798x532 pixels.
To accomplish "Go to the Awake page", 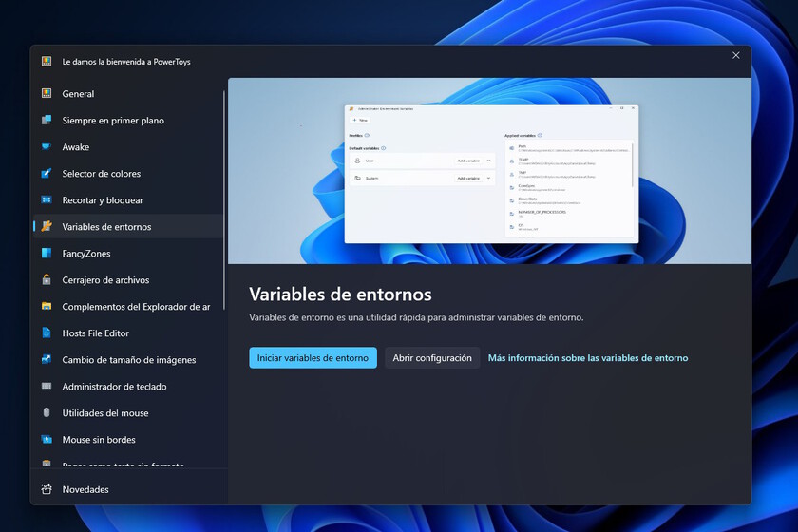I will pyautogui.click(x=127, y=146).
